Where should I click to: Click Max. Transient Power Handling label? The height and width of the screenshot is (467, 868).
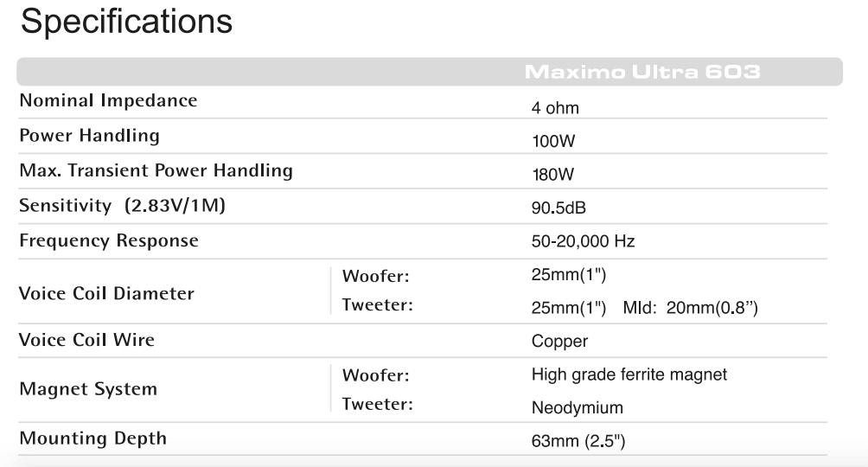[156, 170]
